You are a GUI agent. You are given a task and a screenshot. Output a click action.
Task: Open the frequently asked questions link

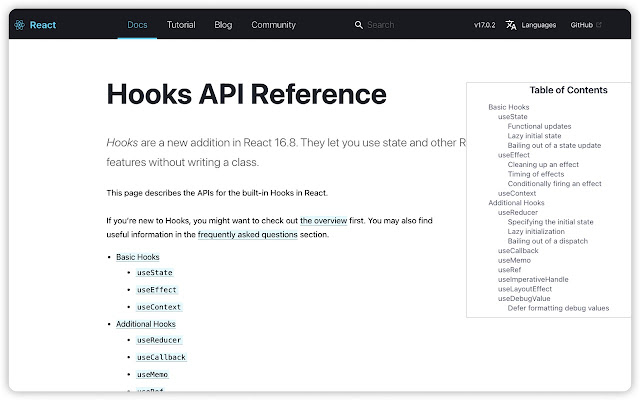(x=247, y=234)
